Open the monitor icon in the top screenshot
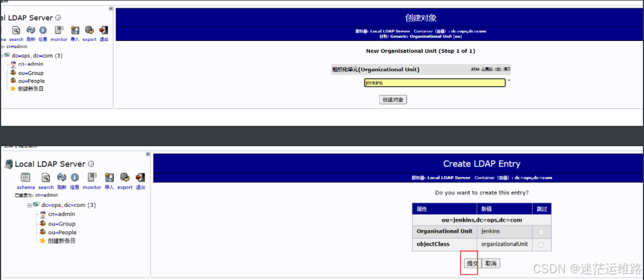 coord(59,30)
